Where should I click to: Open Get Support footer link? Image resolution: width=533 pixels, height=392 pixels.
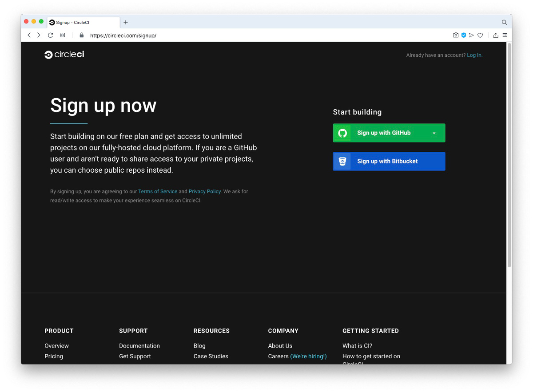point(135,356)
